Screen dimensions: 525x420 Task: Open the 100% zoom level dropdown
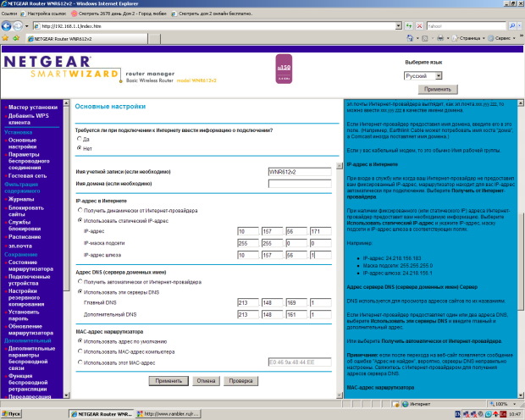[x=515, y=404]
